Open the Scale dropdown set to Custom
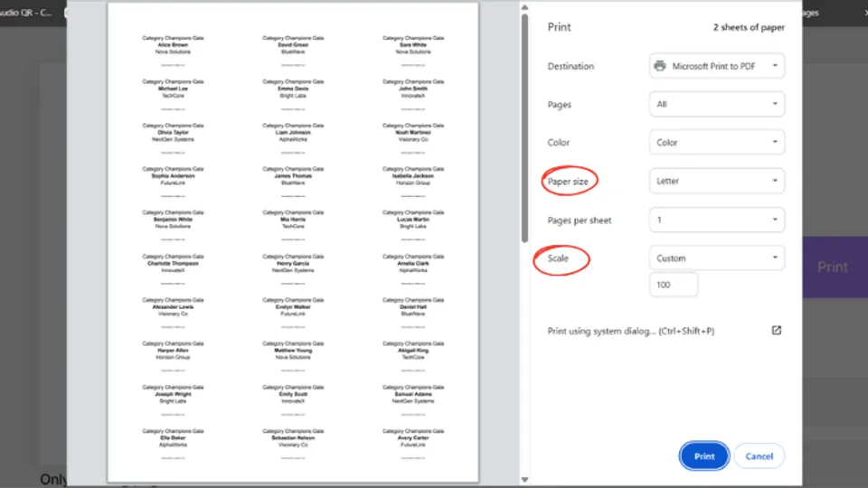 pos(717,258)
